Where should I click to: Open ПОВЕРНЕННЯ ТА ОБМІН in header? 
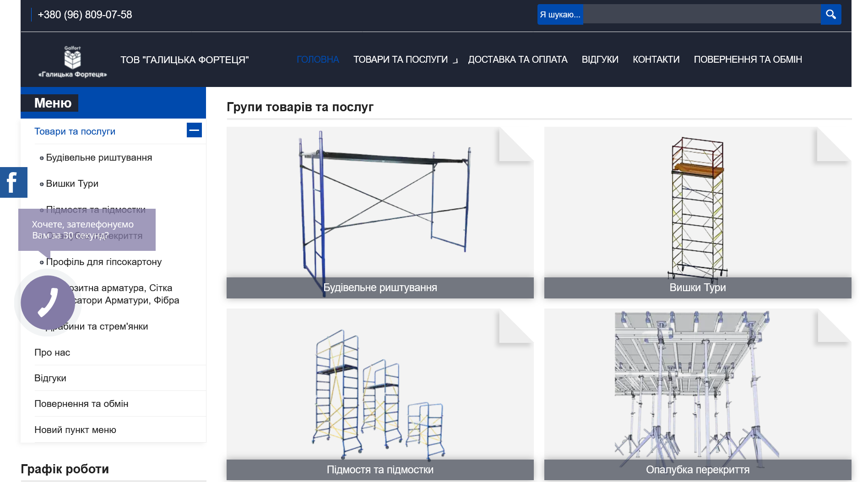click(x=748, y=60)
